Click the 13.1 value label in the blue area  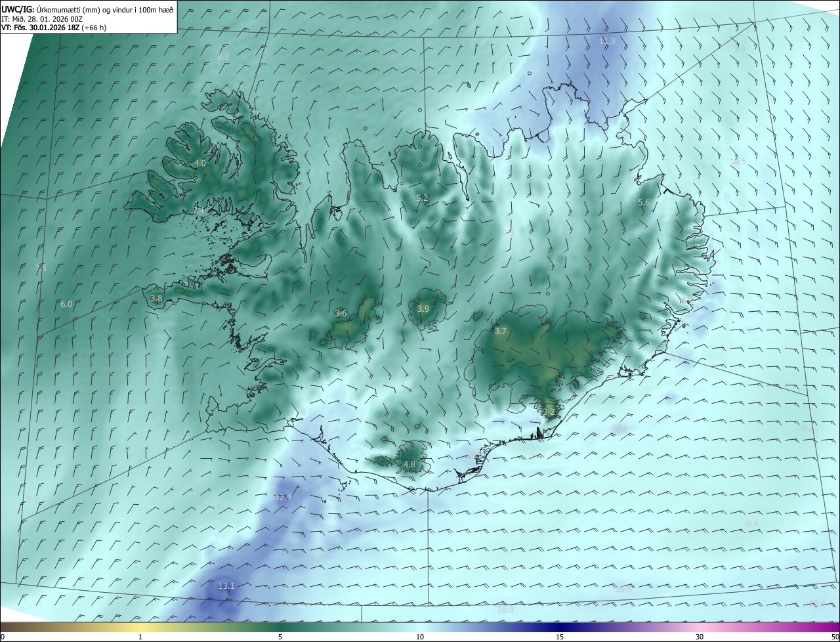226,586
